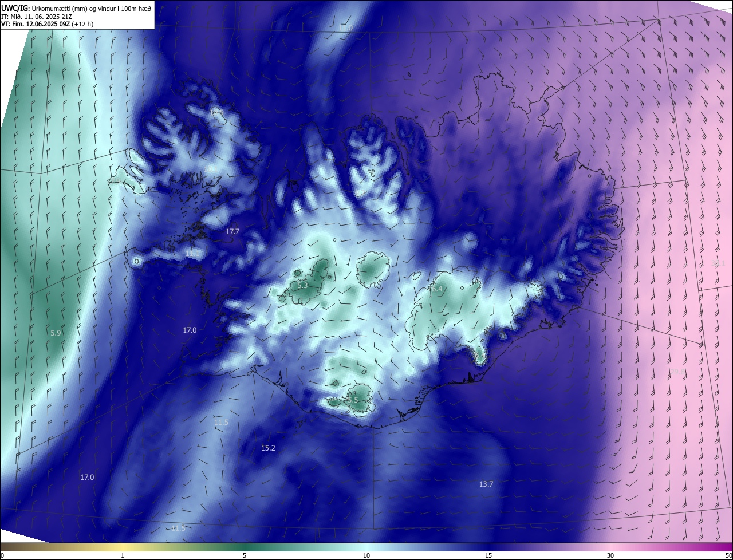Click the 30.1 value at the east edge
733x560 pixels.
[x=718, y=263]
